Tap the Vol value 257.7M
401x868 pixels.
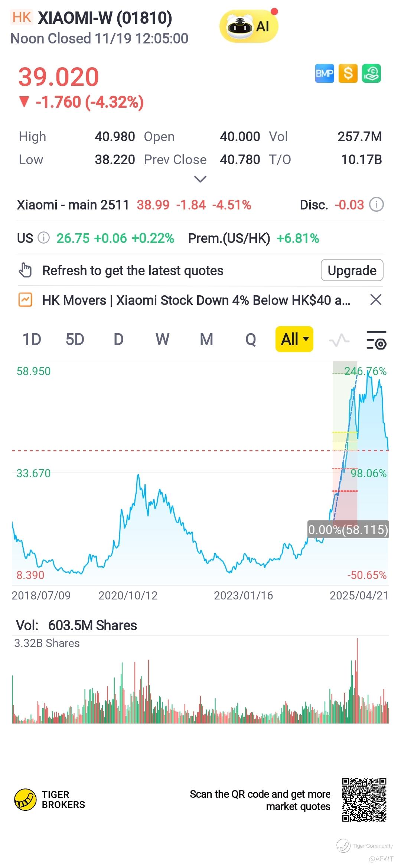[360, 136]
